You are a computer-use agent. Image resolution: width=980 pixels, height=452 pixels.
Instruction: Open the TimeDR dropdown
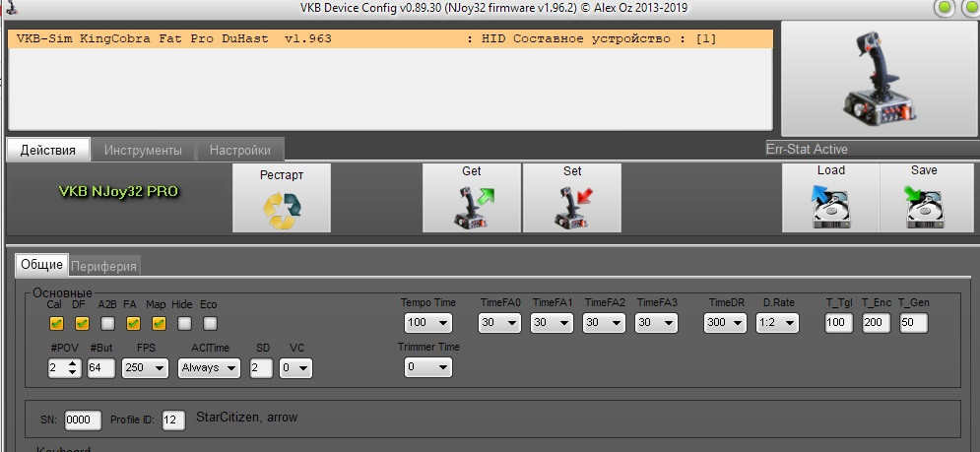click(x=725, y=323)
